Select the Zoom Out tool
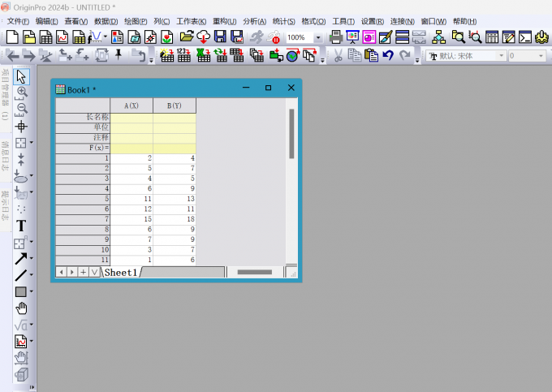 point(21,110)
